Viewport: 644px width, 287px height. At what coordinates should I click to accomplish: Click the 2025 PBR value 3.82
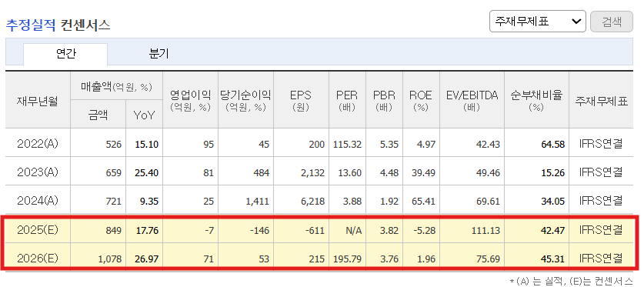[x=390, y=231]
